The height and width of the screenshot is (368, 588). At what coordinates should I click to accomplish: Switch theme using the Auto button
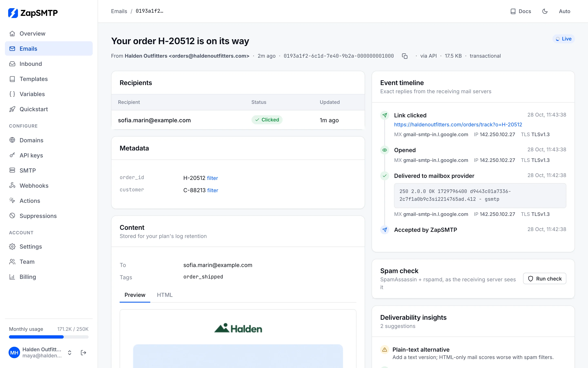pyautogui.click(x=565, y=11)
